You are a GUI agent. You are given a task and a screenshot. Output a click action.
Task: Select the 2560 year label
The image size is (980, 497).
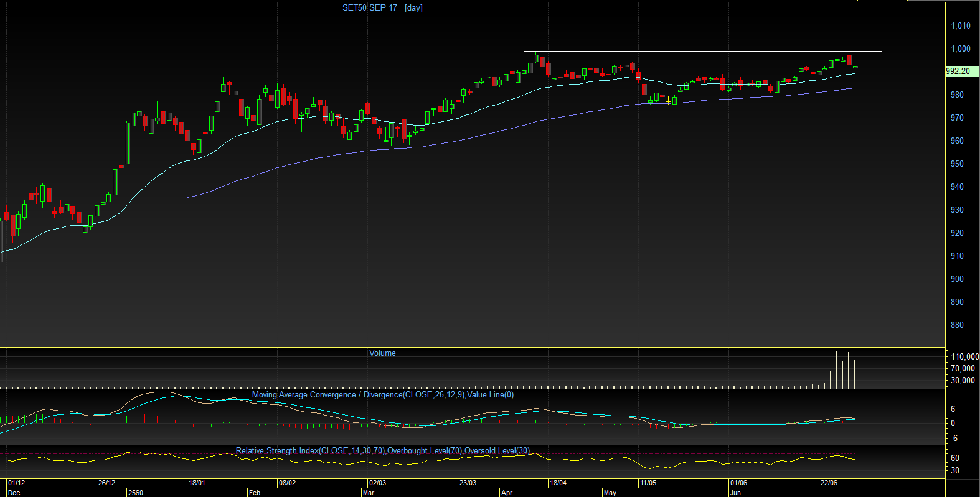tap(135, 493)
